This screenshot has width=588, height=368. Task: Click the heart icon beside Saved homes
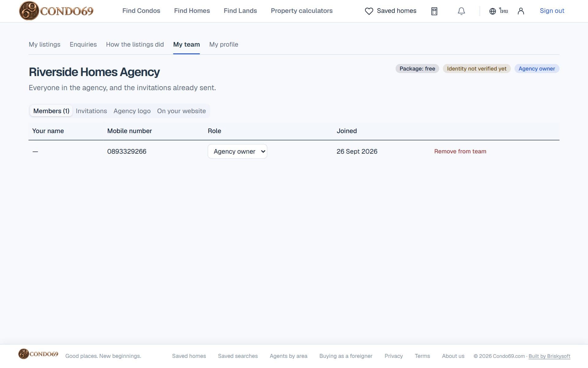(x=369, y=11)
